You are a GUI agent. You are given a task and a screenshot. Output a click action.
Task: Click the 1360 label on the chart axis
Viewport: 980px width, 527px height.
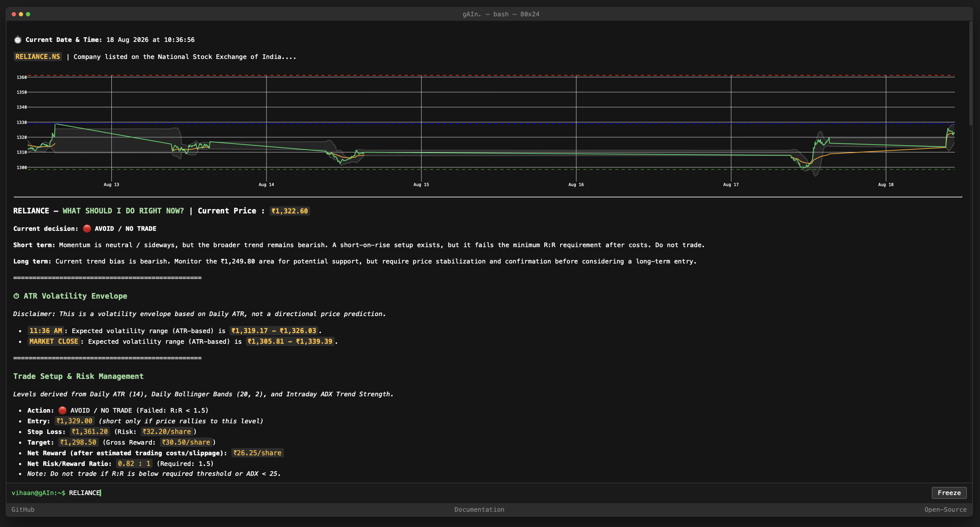[x=22, y=77]
